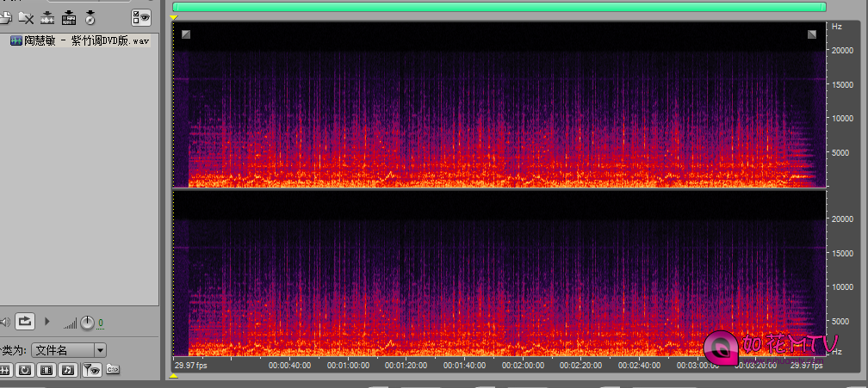Click the waveform icon beside the wav file
This screenshot has height=388, width=868.
16,41
